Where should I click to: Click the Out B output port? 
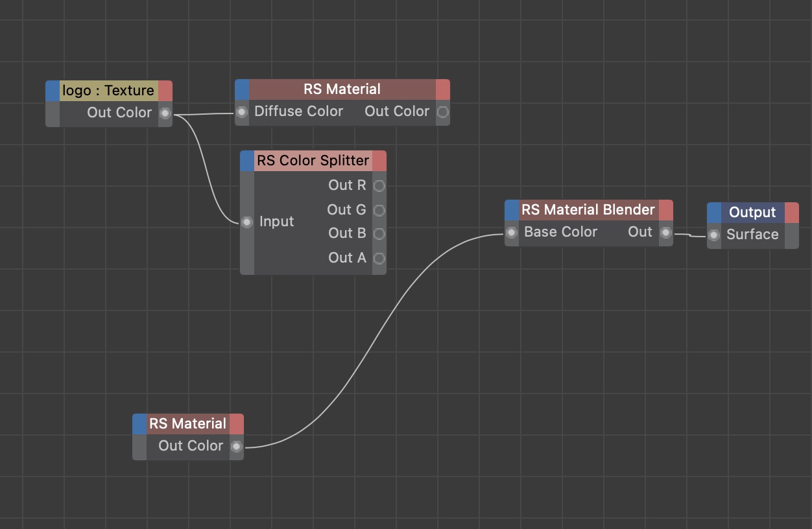tap(379, 233)
